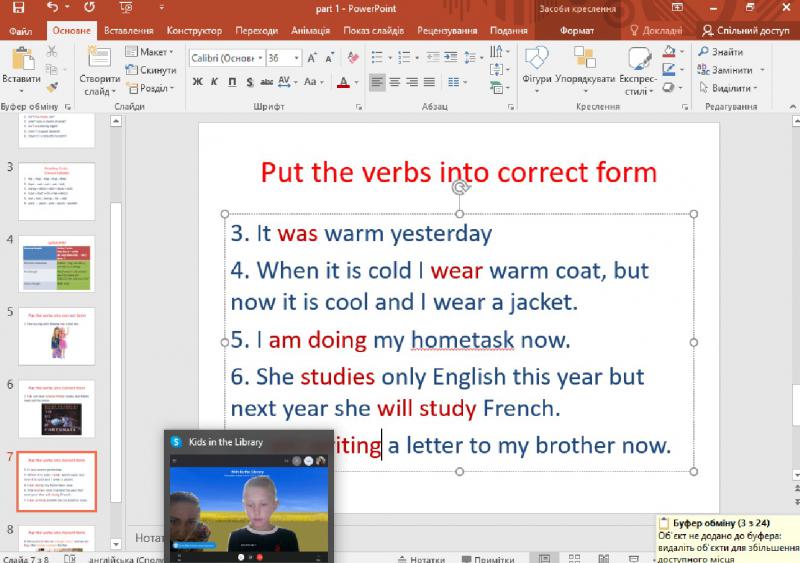Click Спільний доступ share button
800x563 pixels.
[x=745, y=31]
